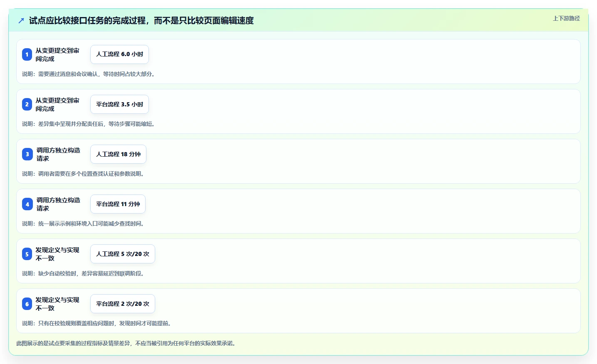This screenshot has width=597, height=364.
Task: Click the 人工流程 5 次/20 次 chip
Action: tap(123, 254)
